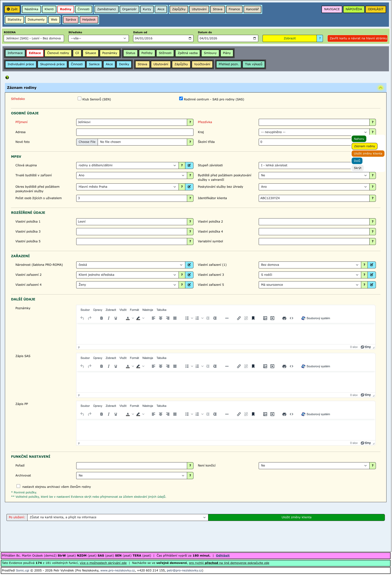Center align text in the Zápis SAS editor
Image resolution: width=392 pixels, height=579 pixels.
click(161, 366)
